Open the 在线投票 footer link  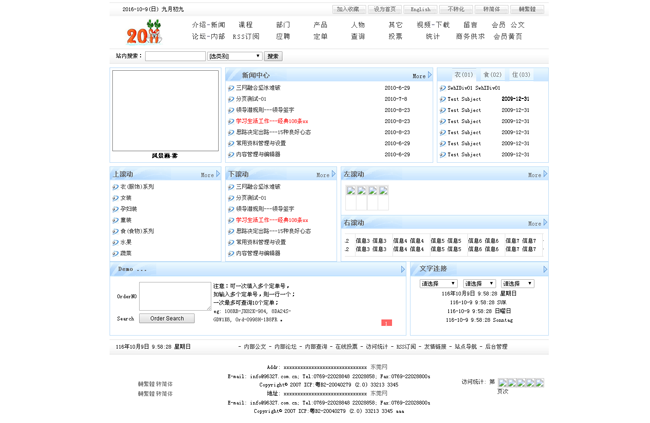pos(346,346)
